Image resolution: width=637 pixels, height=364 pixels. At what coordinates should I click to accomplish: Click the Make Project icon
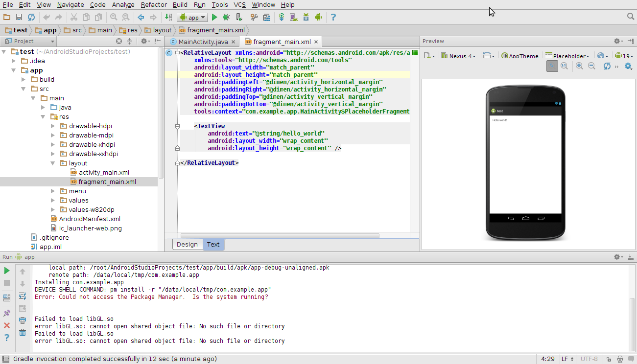168,17
